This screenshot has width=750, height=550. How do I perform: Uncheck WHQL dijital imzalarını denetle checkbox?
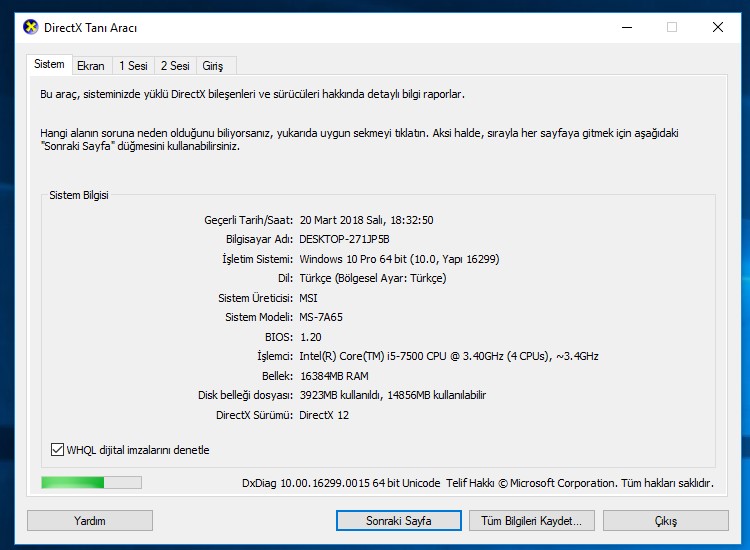click(x=57, y=450)
